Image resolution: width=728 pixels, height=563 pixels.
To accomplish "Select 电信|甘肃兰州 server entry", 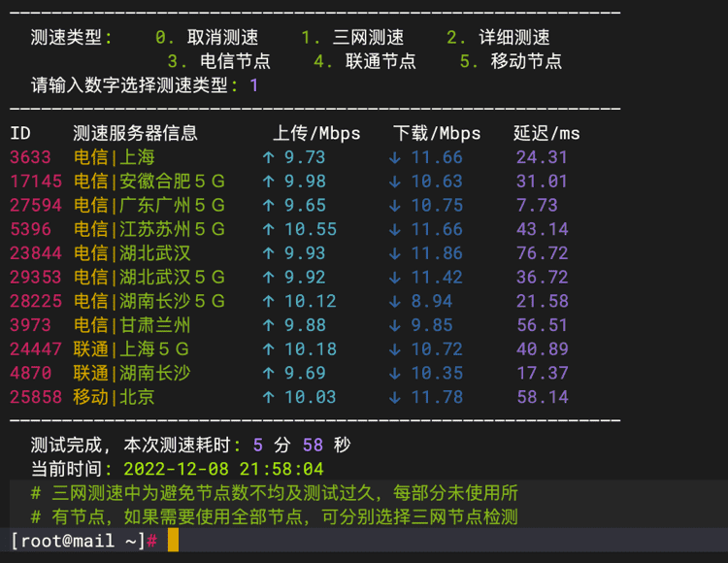I will tap(132, 325).
